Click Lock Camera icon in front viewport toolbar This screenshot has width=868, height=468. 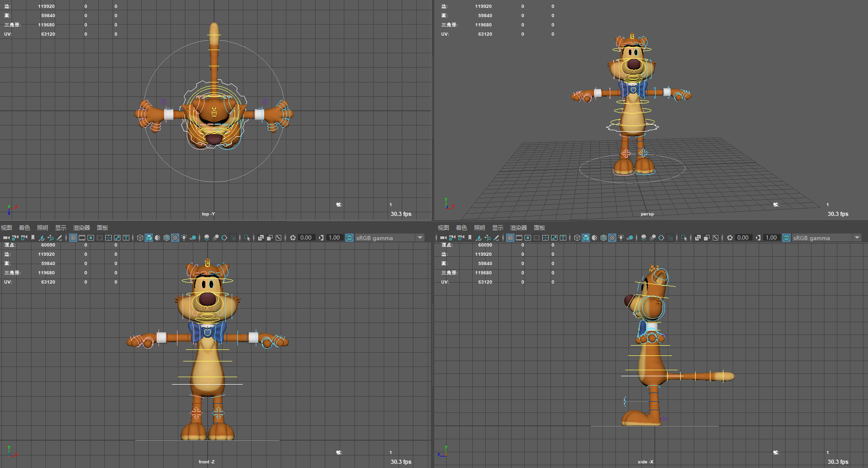15,238
